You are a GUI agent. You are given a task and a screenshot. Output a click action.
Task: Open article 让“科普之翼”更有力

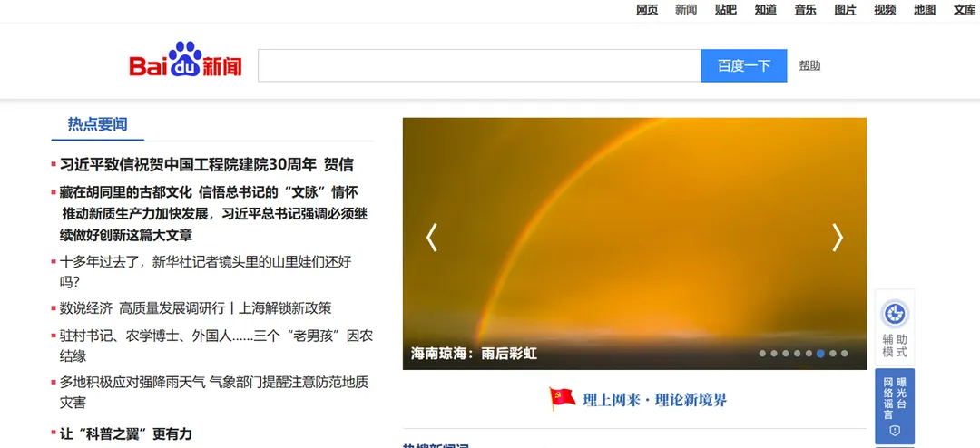tap(125, 433)
